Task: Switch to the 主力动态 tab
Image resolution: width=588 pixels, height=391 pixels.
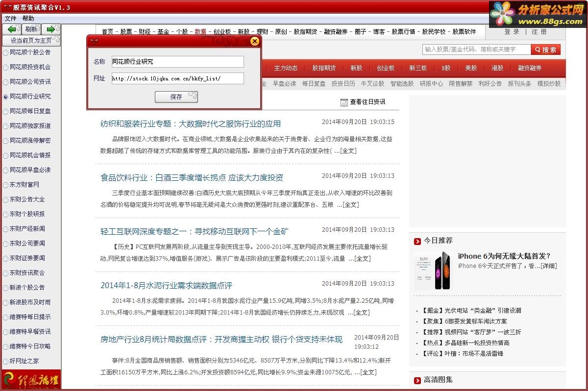Action: pyautogui.click(x=286, y=68)
